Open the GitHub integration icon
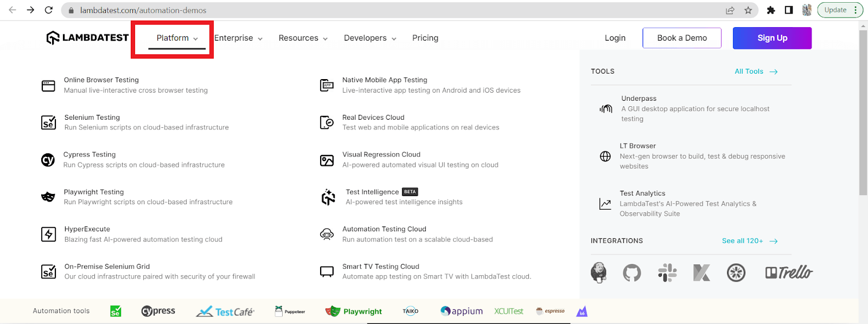 pyautogui.click(x=631, y=273)
